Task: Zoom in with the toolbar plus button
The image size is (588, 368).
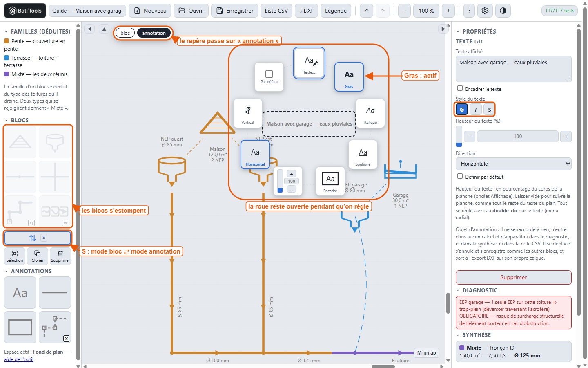Action: (448, 11)
